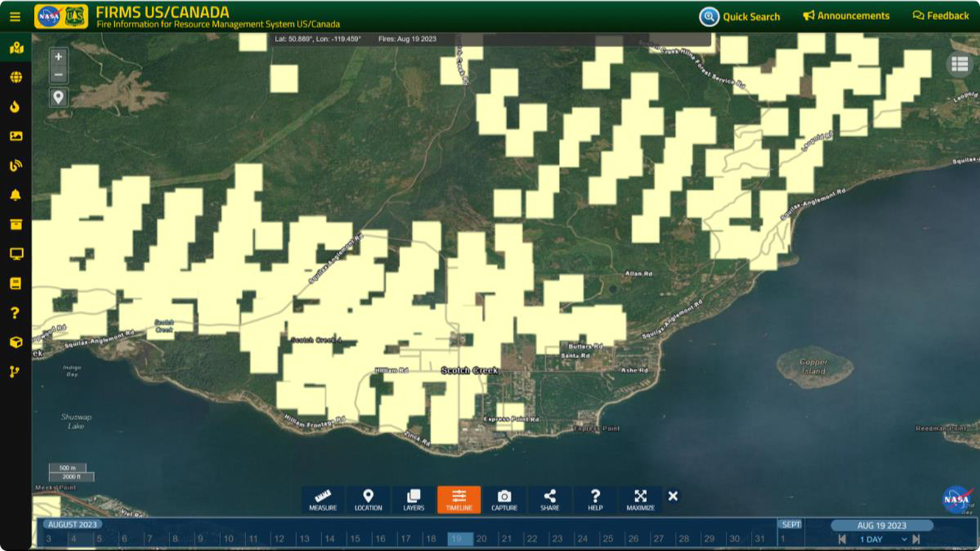
Task: Click the Maximize tool
Action: [x=640, y=500]
